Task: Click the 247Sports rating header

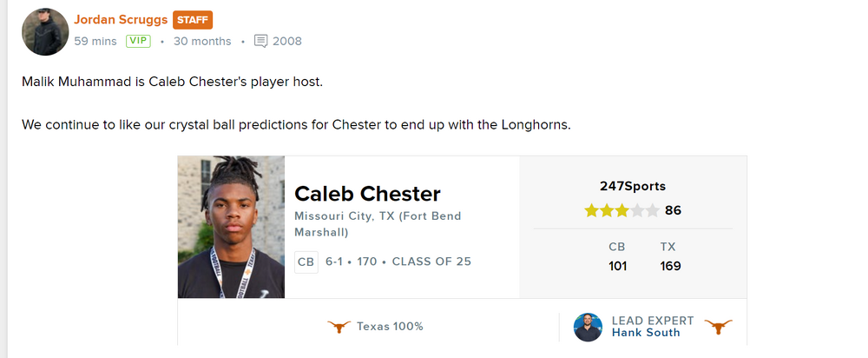Action: [x=633, y=186]
